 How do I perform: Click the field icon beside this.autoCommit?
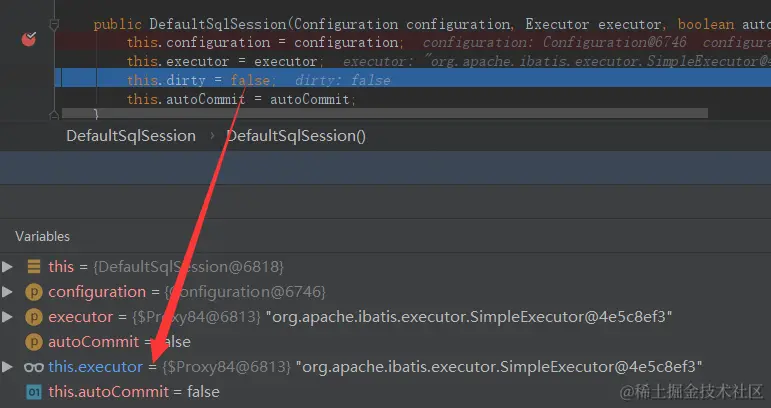pyautogui.click(x=33, y=392)
